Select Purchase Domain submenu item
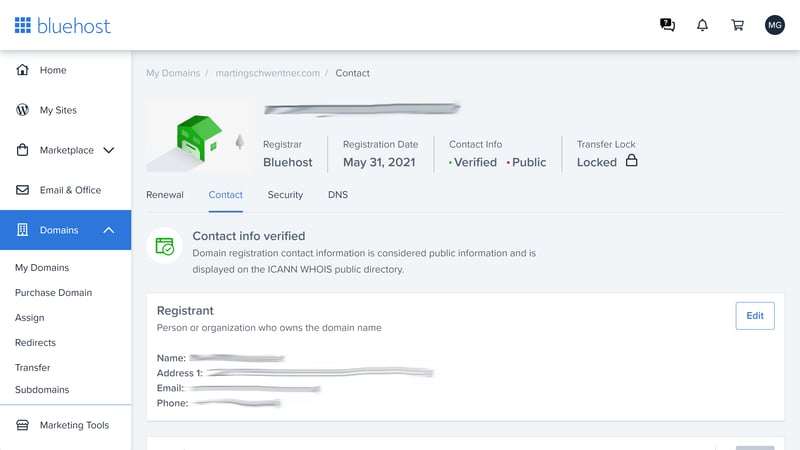 54,293
